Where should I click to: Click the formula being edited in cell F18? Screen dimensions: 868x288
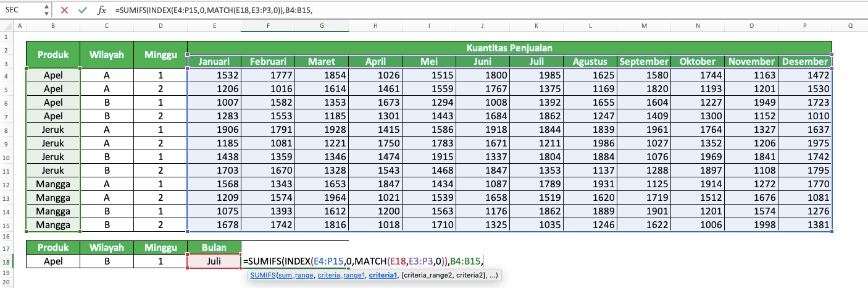tap(364, 261)
